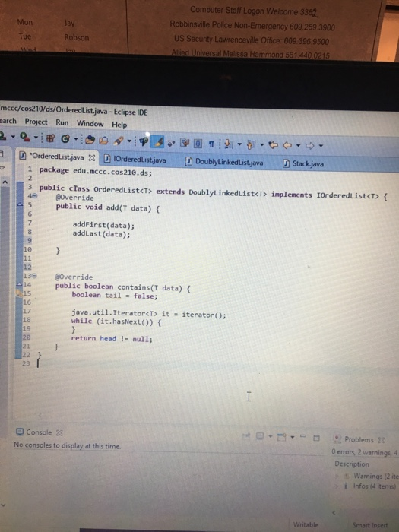Viewport: 399px width, 532px height.
Task: Click the Pin Console icon
Action: tap(246, 435)
